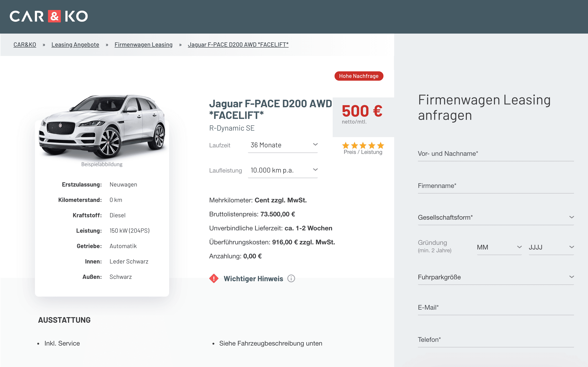Image resolution: width=588 pixels, height=367 pixels.
Task: Click the 500 € price text
Action: pyautogui.click(x=362, y=111)
